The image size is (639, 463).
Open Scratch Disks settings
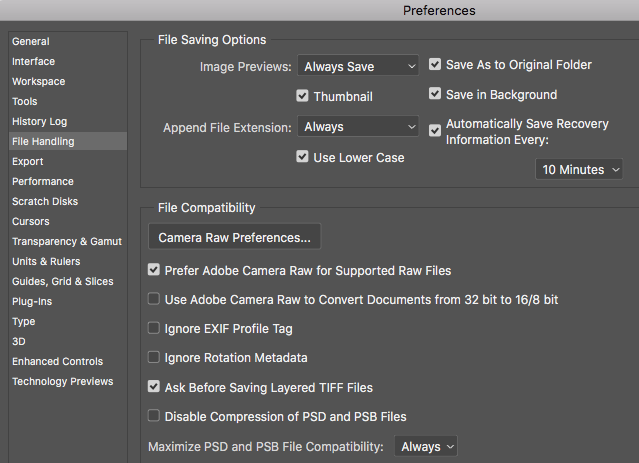click(44, 201)
